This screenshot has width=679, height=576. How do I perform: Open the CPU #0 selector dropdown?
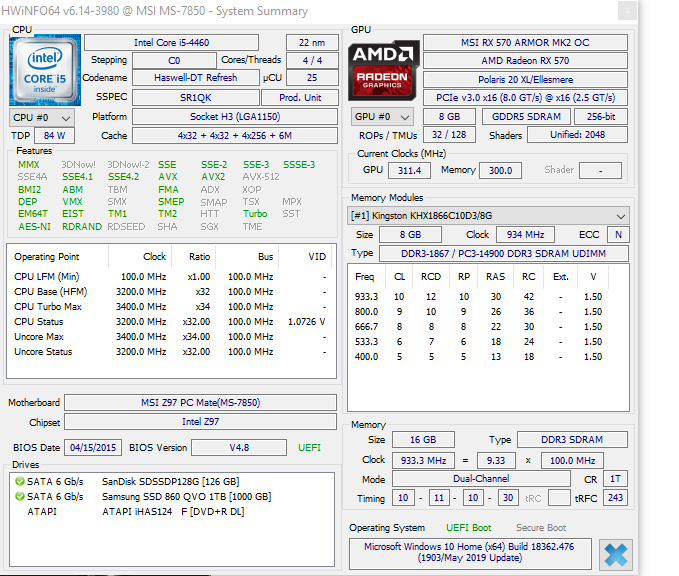click(42, 118)
